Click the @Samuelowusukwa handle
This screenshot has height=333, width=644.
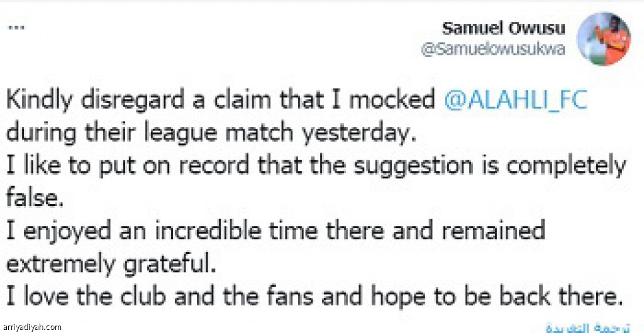click(494, 51)
